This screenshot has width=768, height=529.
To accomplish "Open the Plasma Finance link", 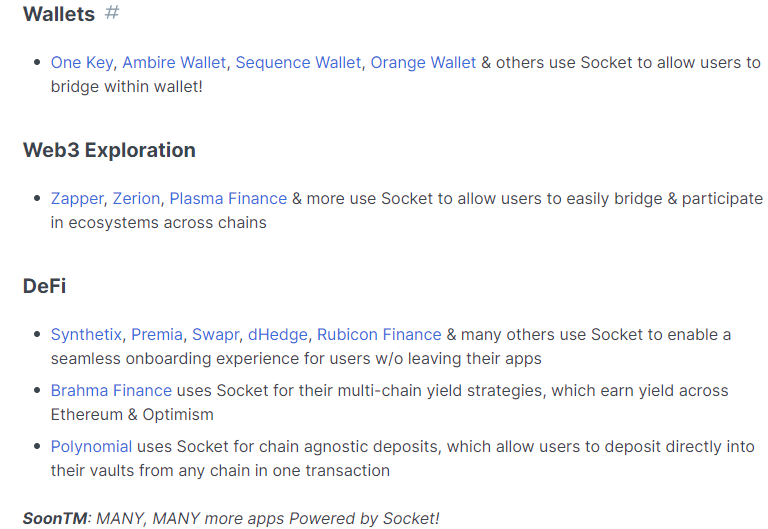I will coord(228,199).
